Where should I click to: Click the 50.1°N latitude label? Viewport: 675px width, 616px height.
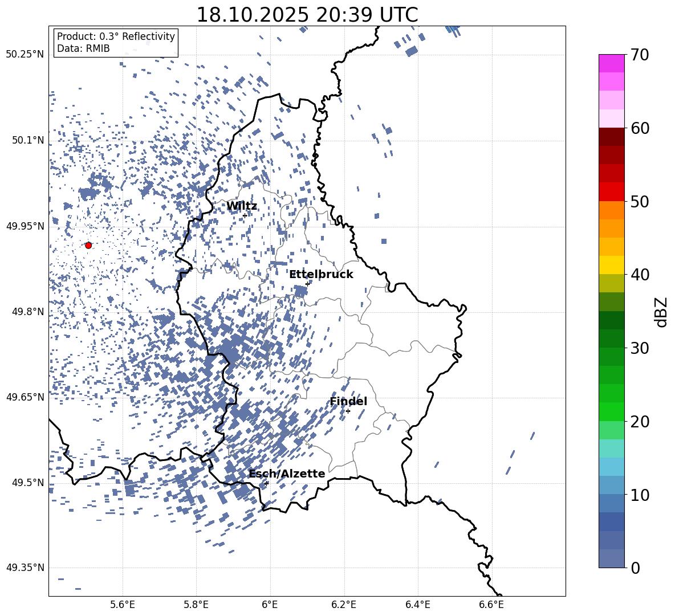tap(28, 140)
